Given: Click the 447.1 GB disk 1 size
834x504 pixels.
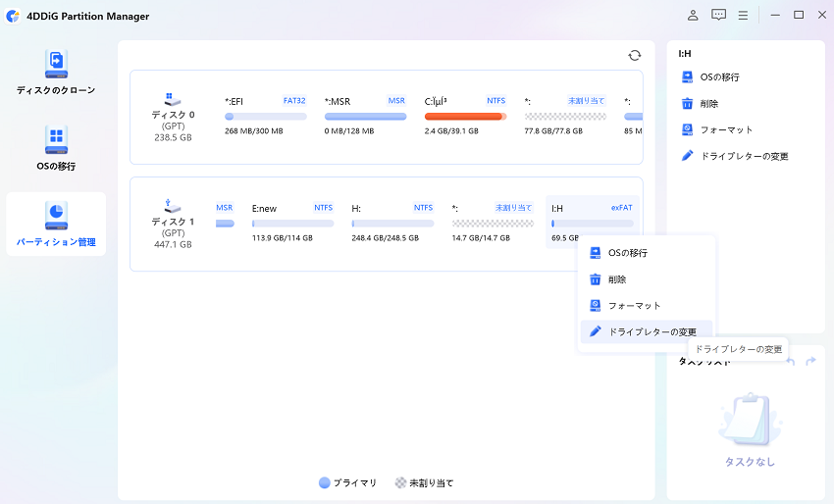Looking at the screenshot, I should [173, 244].
